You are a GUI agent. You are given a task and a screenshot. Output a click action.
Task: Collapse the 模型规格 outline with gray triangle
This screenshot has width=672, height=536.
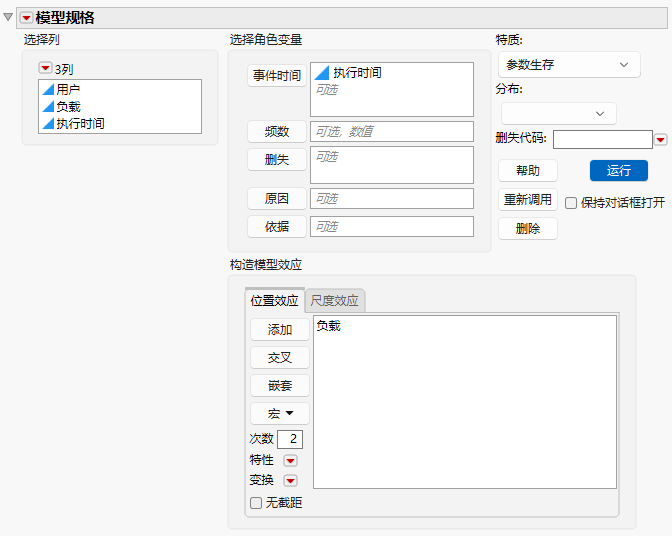click(x=8, y=17)
